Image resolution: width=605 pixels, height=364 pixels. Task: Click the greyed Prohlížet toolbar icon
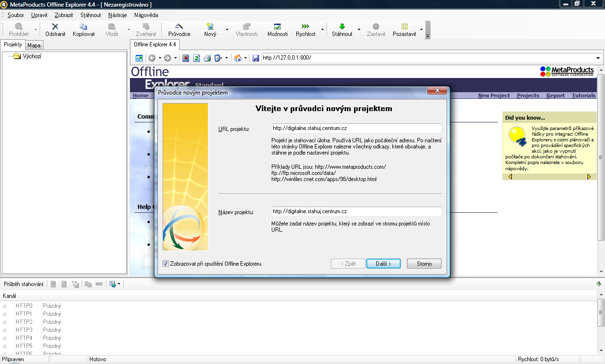19,27
